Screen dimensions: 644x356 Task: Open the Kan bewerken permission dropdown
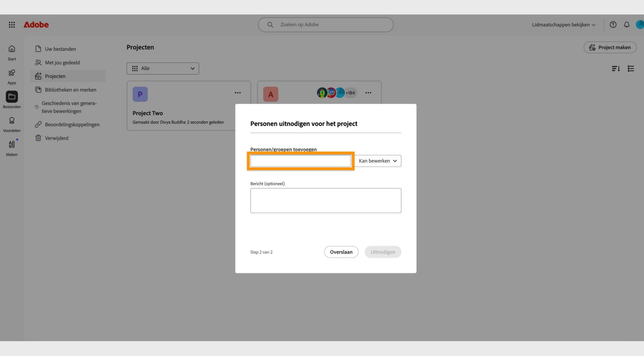click(378, 161)
